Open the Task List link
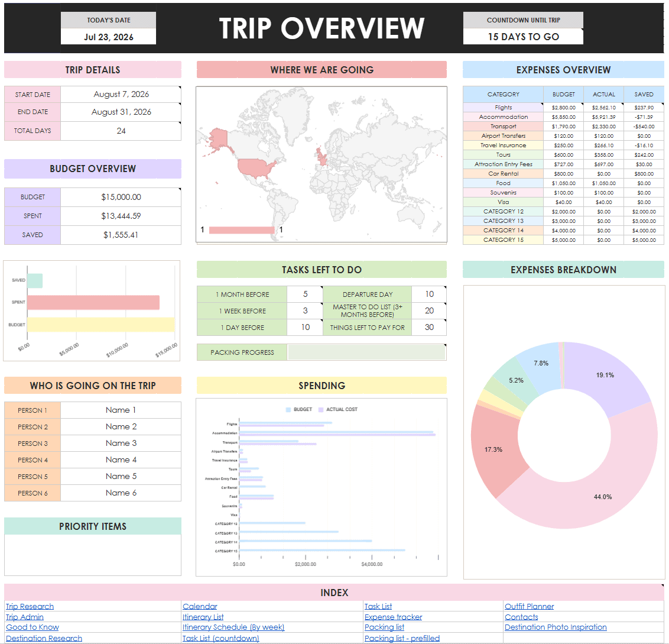The image size is (669, 644). coord(378,606)
